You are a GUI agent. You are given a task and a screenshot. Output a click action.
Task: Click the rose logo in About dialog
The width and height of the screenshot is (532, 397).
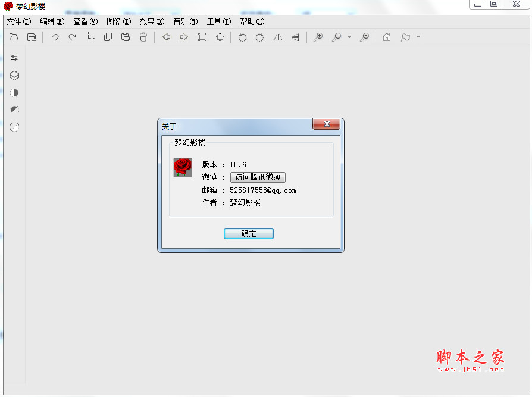(183, 167)
